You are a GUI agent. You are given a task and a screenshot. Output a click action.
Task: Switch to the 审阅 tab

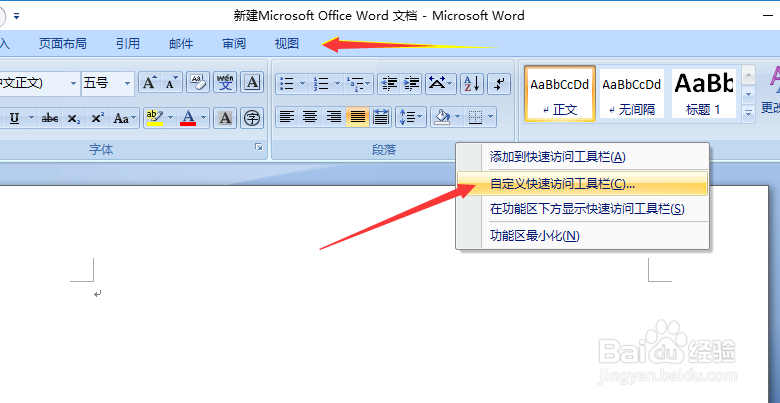click(x=234, y=44)
